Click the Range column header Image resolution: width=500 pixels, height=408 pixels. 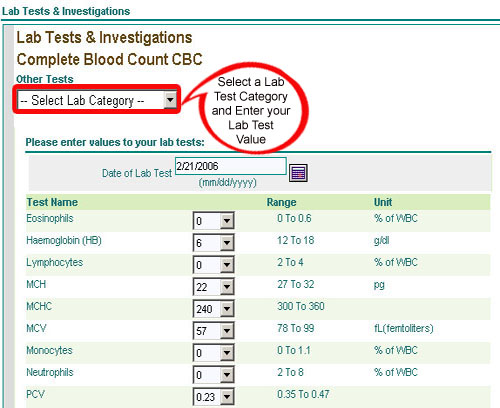[x=281, y=202]
